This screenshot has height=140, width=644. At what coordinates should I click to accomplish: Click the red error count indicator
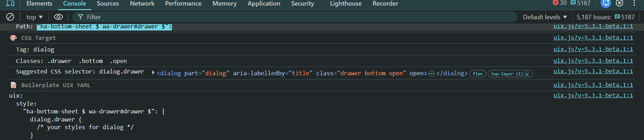pos(559,3)
